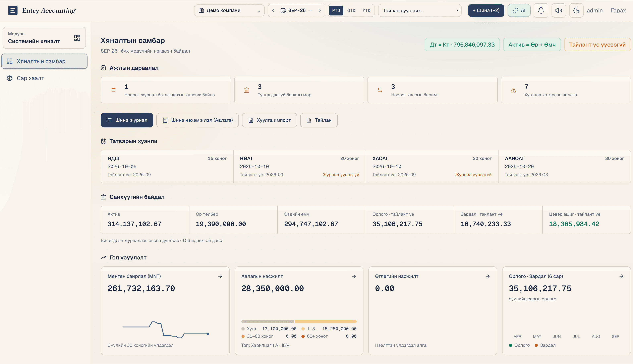
Task: Go to previous period arrow
Action: tap(273, 10)
